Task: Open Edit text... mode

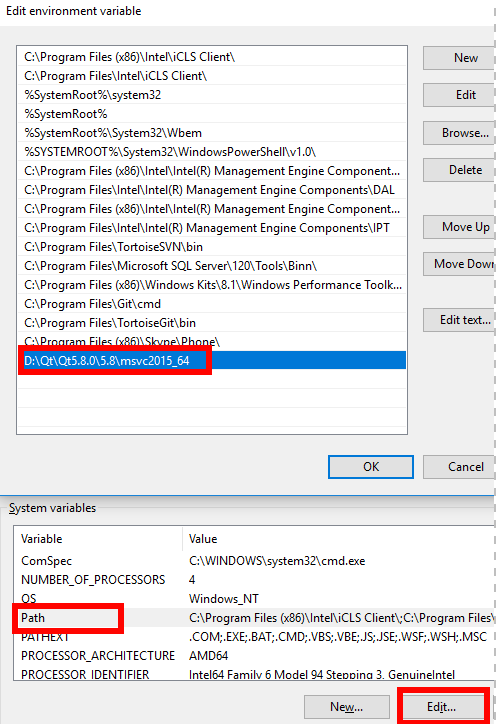Action: pyautogui.click(x=459, y=320)
